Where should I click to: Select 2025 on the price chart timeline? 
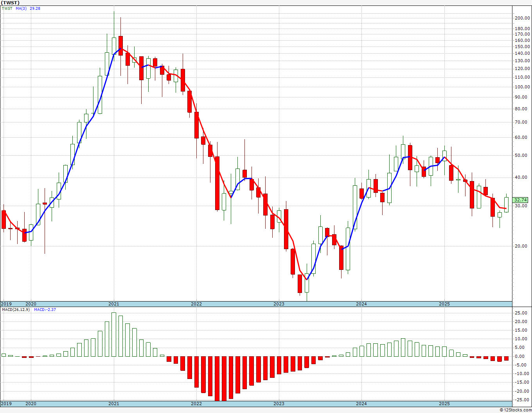point(444,304)
